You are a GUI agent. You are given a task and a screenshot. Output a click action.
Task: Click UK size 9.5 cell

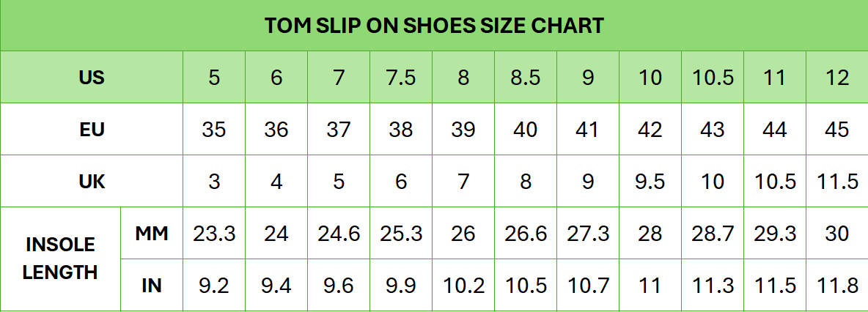650,181
